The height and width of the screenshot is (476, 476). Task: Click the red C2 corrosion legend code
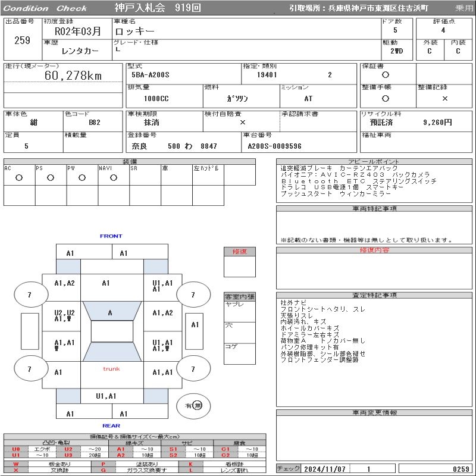(226, 455)
